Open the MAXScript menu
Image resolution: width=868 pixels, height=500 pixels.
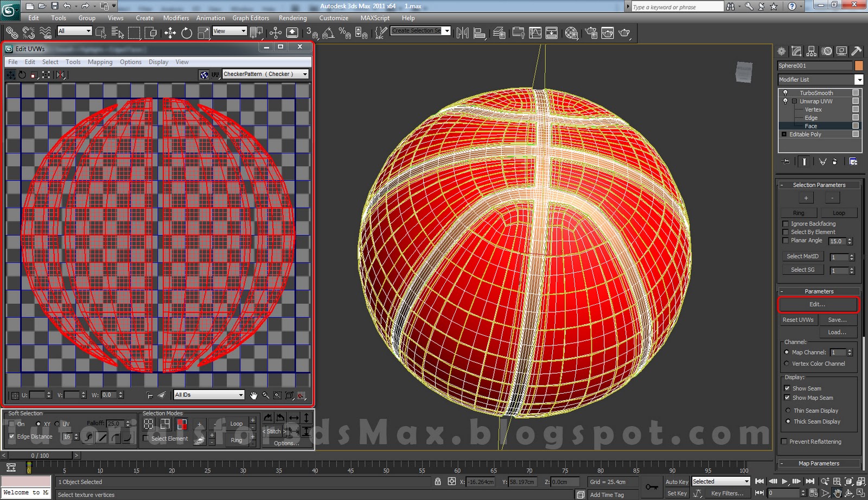374,18
